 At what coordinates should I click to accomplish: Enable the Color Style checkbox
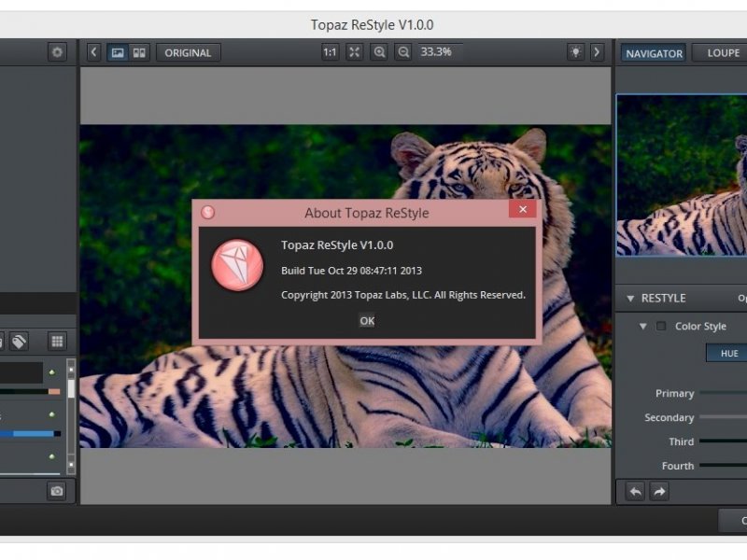[661, 326]
